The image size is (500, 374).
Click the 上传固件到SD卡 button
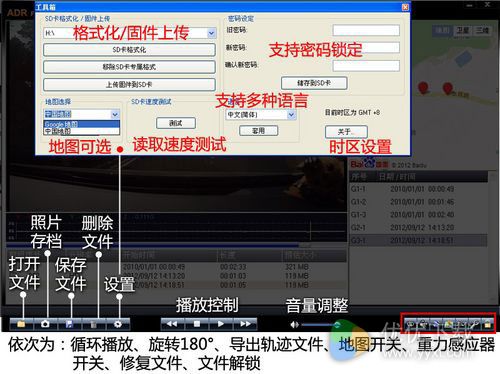pyautogui.click(x=129, y=85)
